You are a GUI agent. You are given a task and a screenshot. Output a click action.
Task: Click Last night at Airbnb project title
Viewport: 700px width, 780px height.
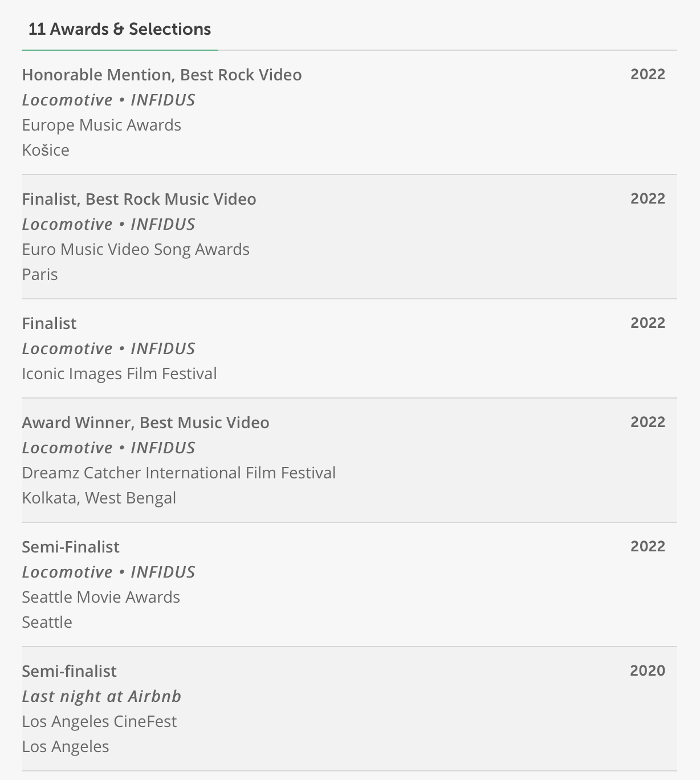pos(101,696)
